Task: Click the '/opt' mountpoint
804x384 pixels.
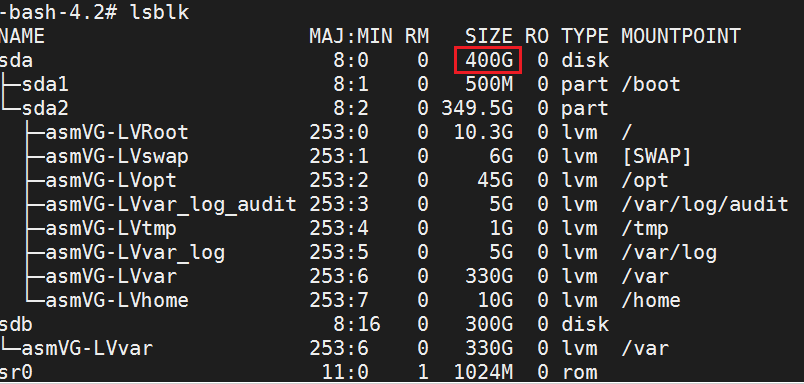Action: 645,180
